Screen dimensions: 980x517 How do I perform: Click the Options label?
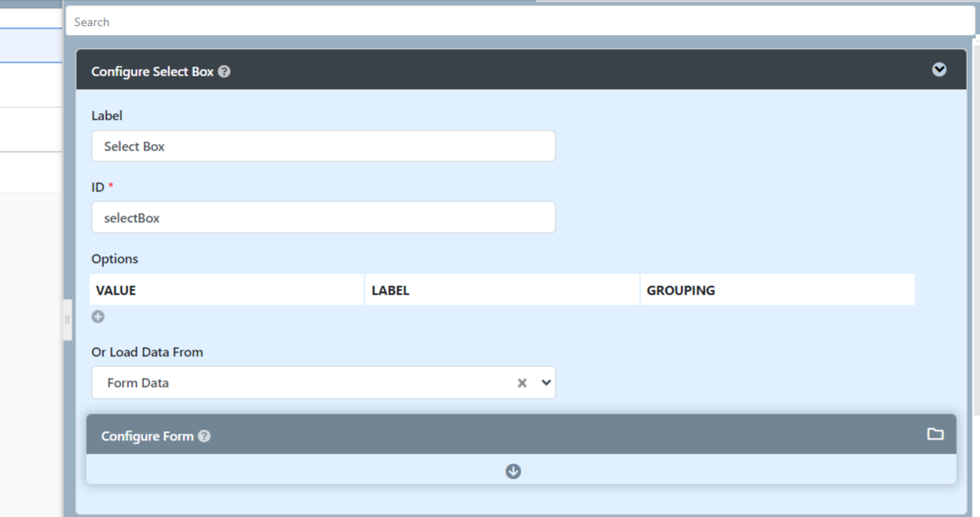[114, 259]
